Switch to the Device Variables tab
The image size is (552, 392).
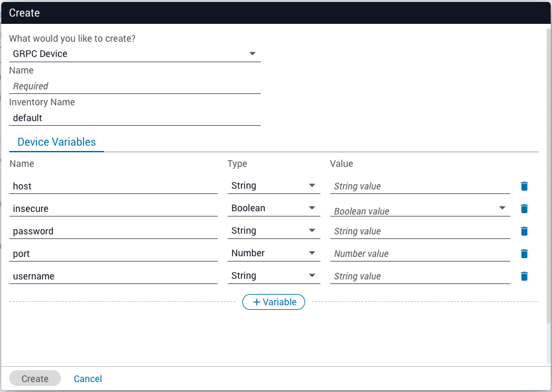(x=56, y=142)
